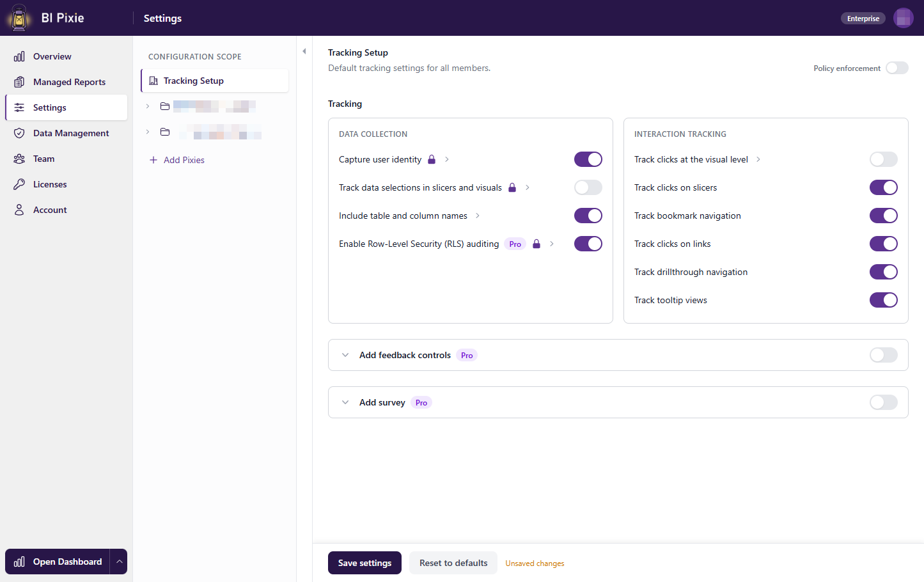This screenshot has width=924, height=582.
Task: Click the BI Pixie lantern logo
Action: (x=18, y=17)
